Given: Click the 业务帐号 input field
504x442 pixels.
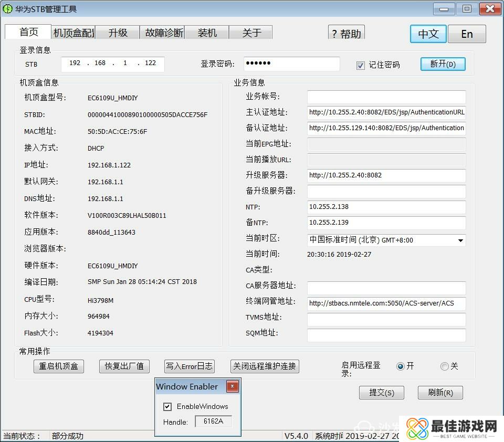Looking at the screenshot, I should tap(386, 97).
